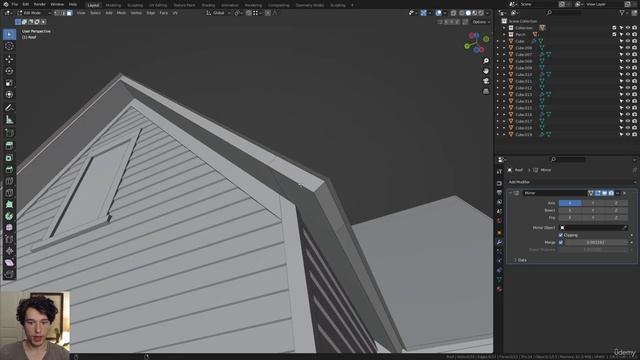Toggle Mirror axis X
The height and width of the screenshot is (360, 640).
pos(570,203)
